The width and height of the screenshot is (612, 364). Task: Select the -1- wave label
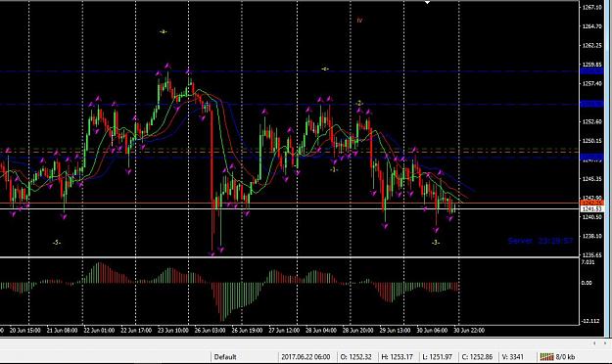333,170
